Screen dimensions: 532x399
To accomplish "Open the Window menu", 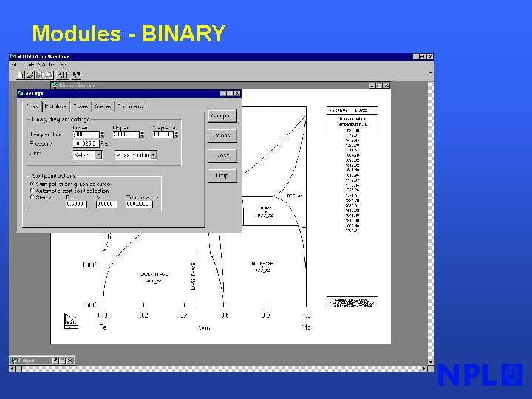I will coord(46,64).
